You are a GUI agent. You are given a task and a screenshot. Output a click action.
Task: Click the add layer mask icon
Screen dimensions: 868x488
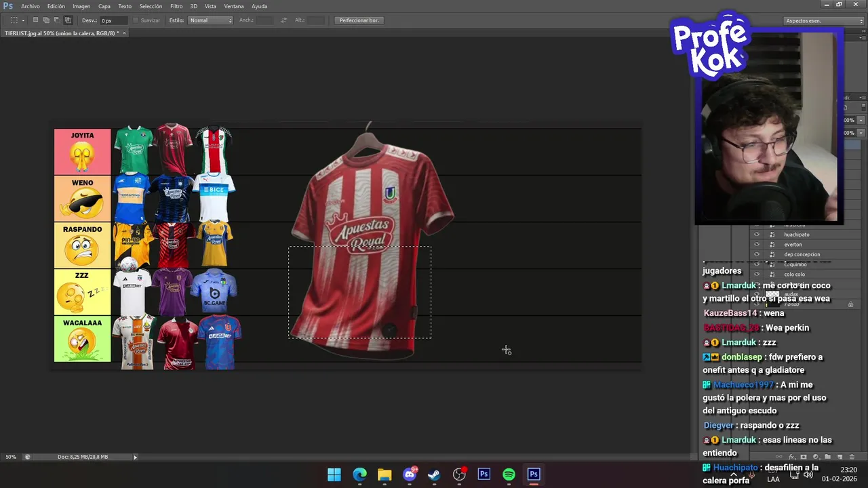click(804, 457)
